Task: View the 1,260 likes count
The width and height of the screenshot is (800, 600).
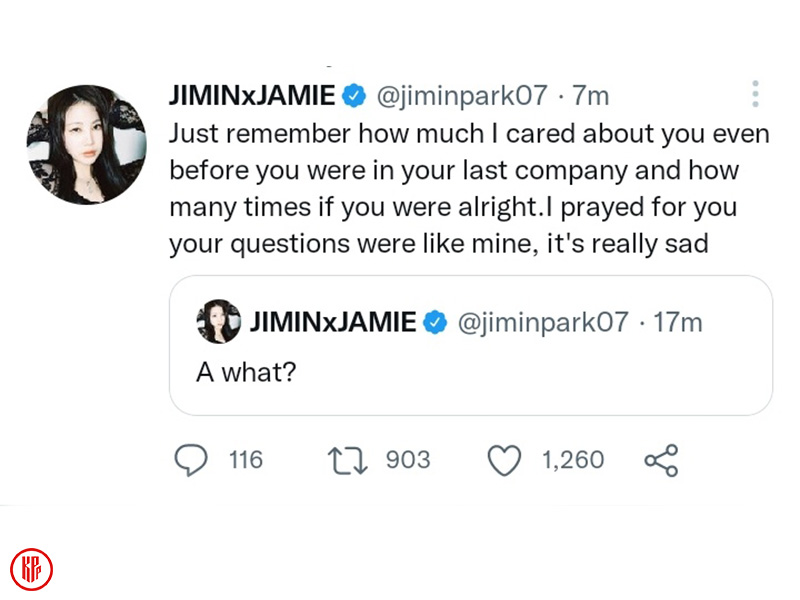Action: click(572, 460)
